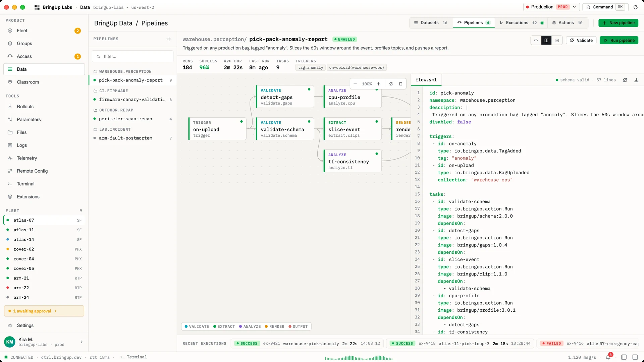Refresh using the top-right sync icon
The image size is (644, 362).
coord(636,7)
